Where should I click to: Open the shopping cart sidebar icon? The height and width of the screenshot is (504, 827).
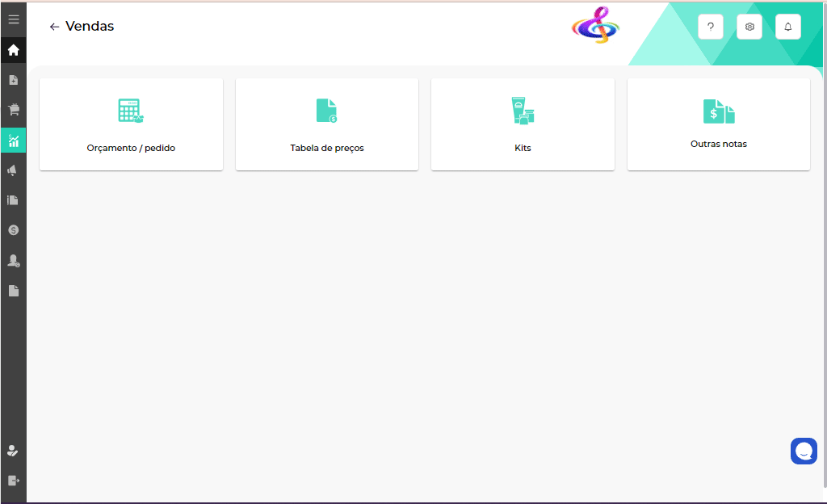13,110
